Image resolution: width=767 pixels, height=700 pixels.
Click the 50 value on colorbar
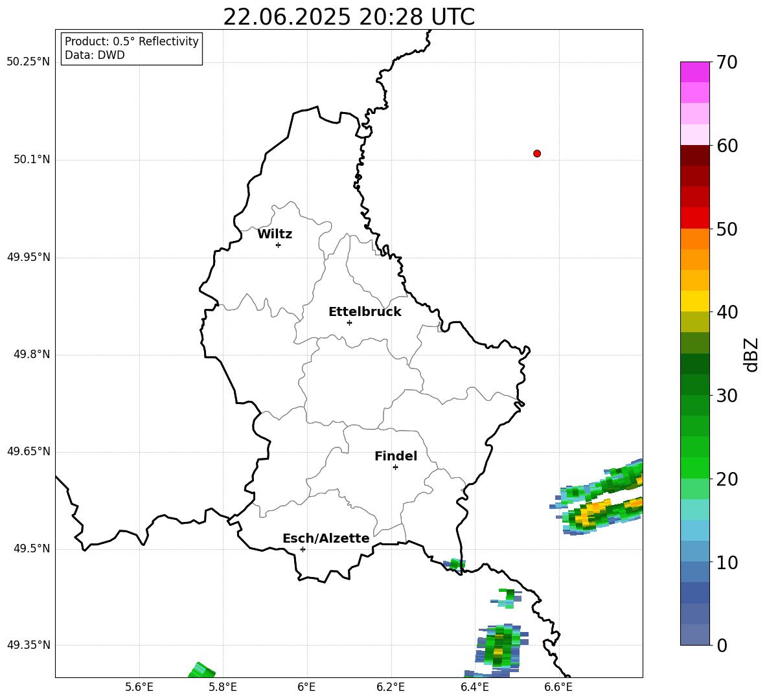click(727, 229)
